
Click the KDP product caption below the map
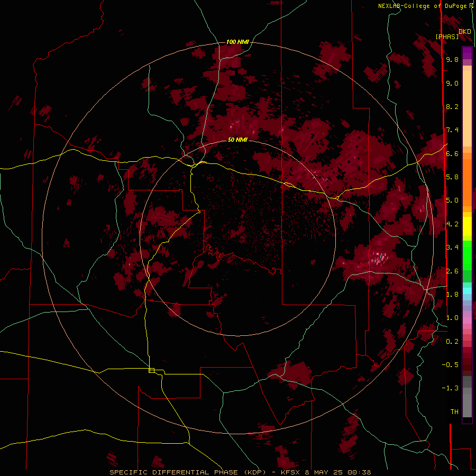pos(240,472)
